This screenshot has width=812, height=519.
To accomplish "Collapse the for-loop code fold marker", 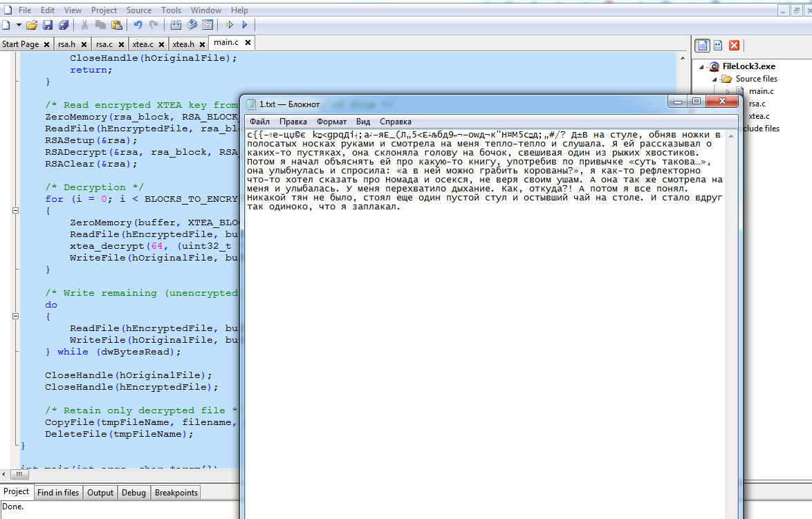I will pyautogui.click(x=15, y=211).
